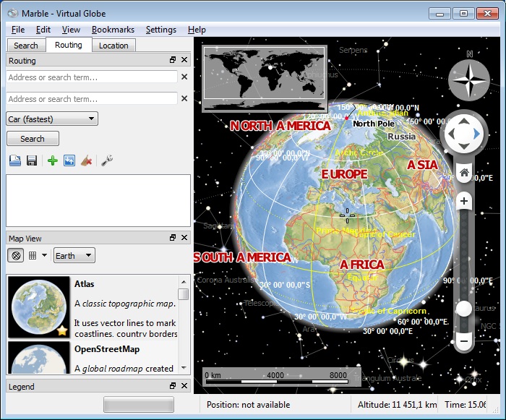Open the Bookmarks menu
This screenshot has height=420, width=506.
click(x=113, y=30)
